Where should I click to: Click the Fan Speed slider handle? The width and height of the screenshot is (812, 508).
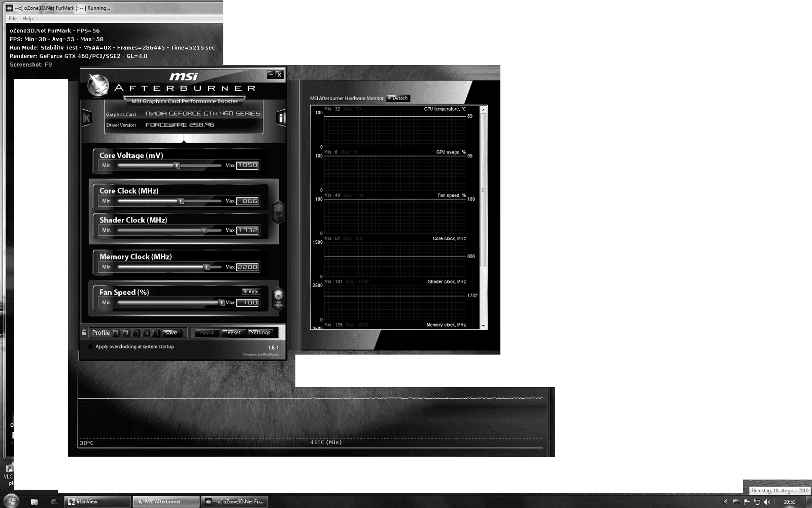click(x=221, y=302)
